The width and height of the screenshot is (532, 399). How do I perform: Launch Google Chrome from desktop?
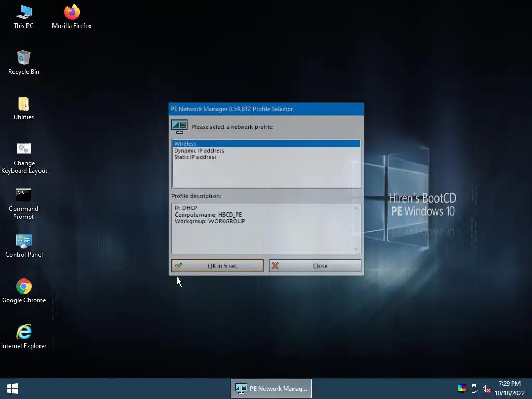[x=24, y=291]
